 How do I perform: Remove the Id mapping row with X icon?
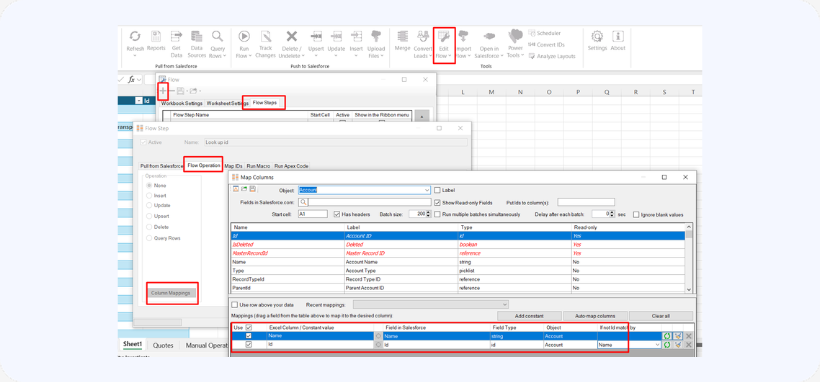689,345
